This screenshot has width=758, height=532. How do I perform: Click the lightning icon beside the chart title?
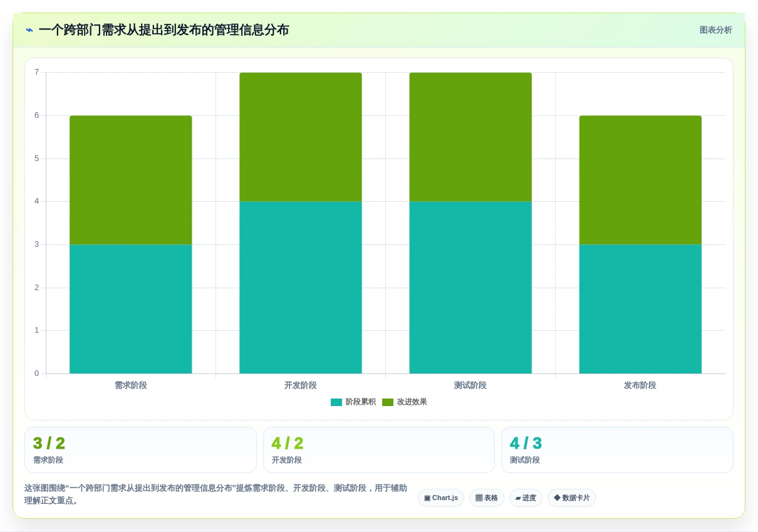pyautogui.click(x=29, y=30)
